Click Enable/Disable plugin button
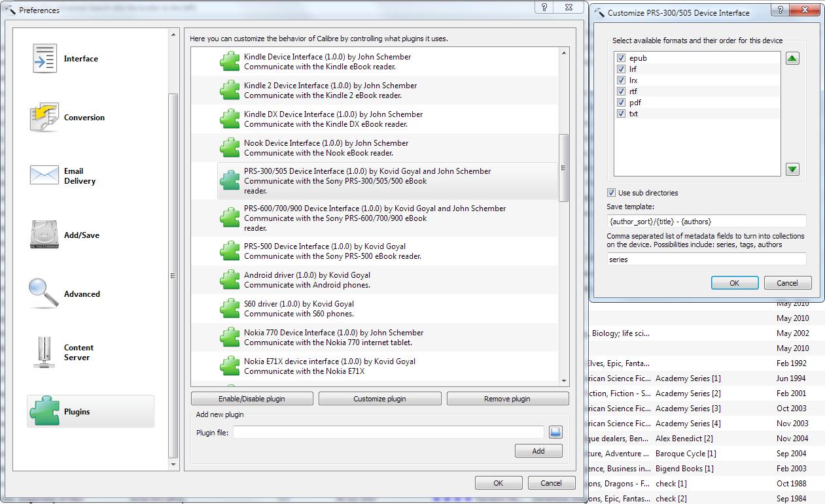 (252, 399)
